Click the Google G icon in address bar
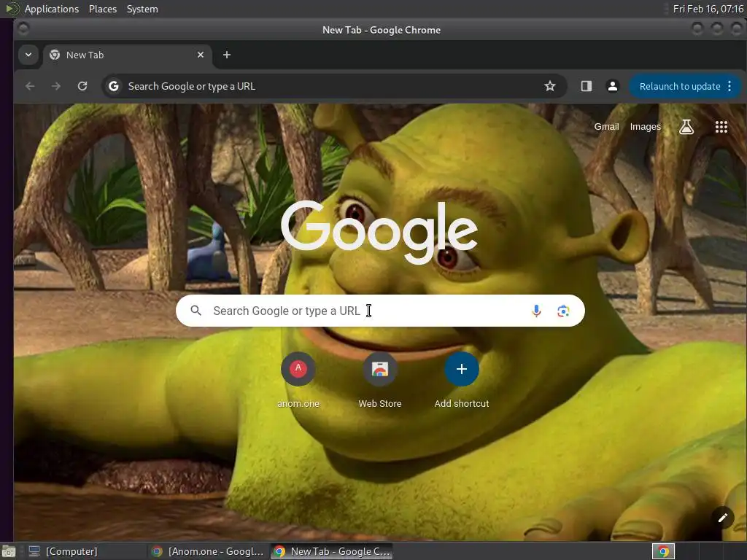The width and height of the screenshot is (747, 560). coord(113,86)
